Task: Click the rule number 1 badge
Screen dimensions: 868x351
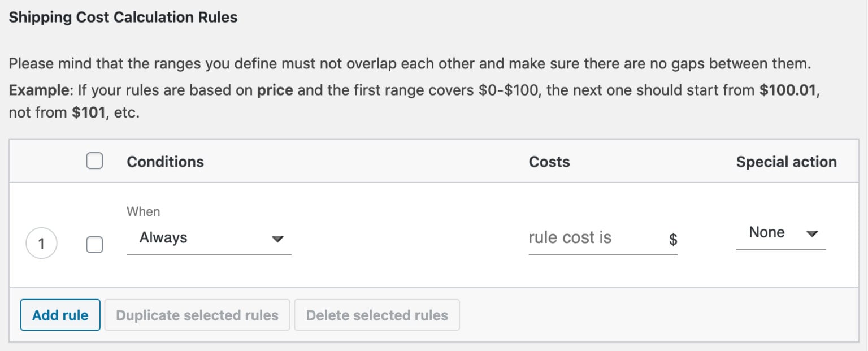Action: [x=41, y=244]
